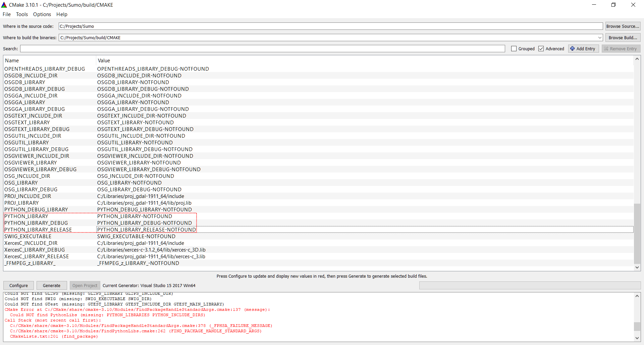This screenshot has height=345, width=644.
Task: Click the greyed-out Remove Entry button
Action: pos(621,49)
